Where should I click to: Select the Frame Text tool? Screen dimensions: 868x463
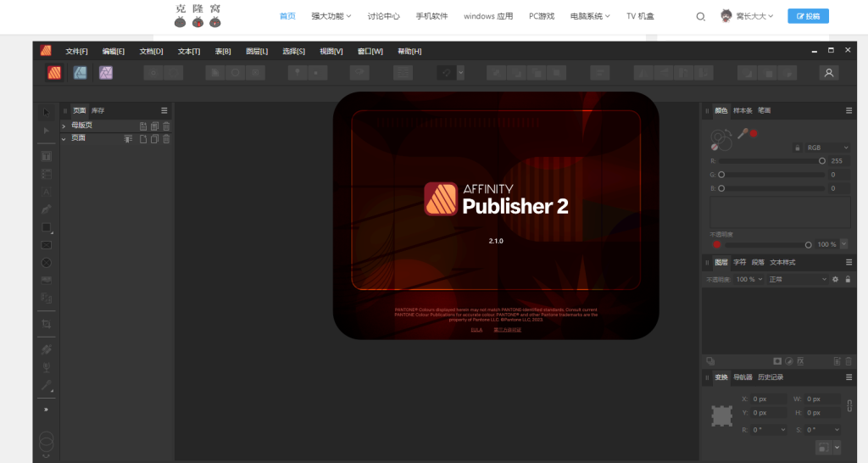(47, 157)
